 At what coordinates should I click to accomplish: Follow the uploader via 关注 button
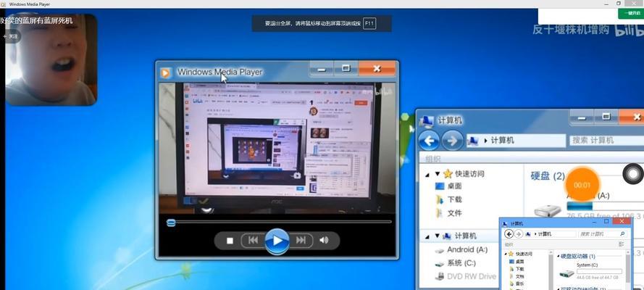[11, 36]
